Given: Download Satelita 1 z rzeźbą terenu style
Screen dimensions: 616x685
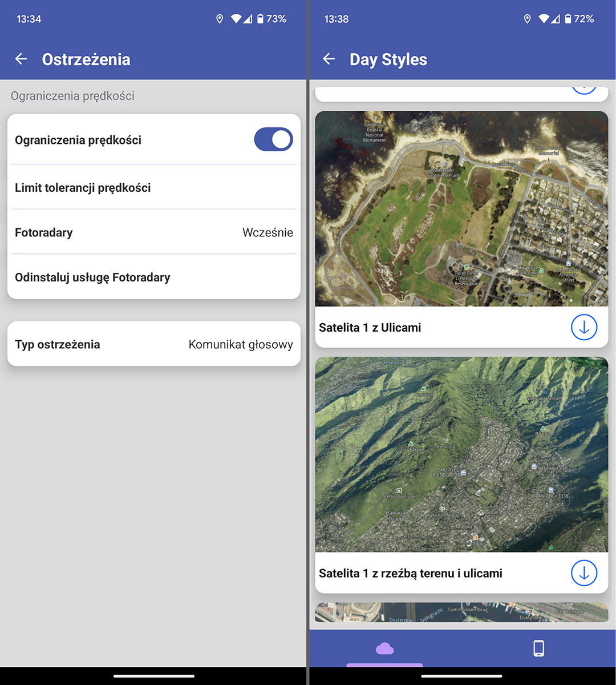Looking at the screenshot, I should point(583,573).
